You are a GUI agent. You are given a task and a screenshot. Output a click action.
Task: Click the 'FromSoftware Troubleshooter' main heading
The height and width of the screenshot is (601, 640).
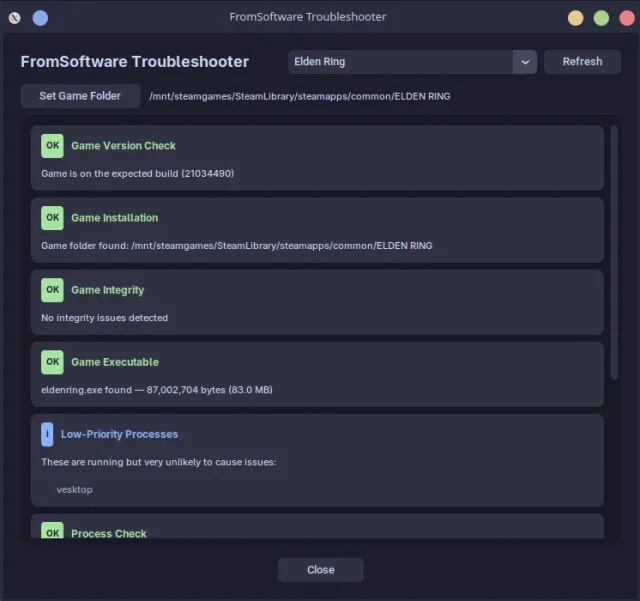135,62
